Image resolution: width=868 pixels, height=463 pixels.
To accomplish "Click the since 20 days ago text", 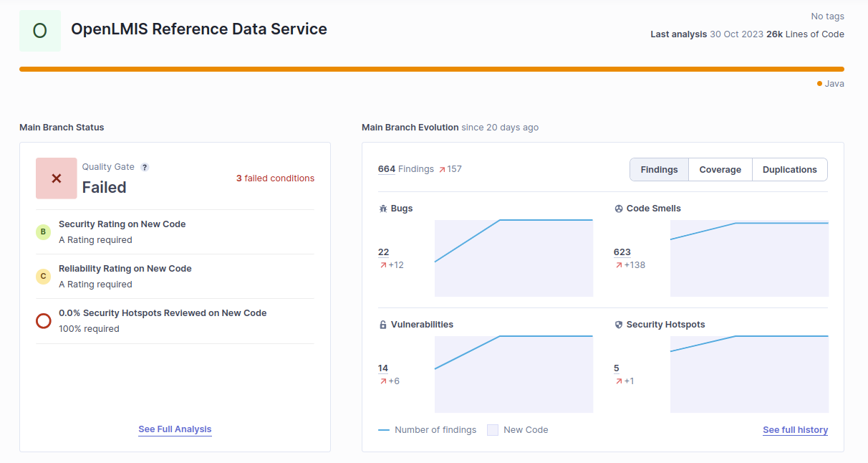I will click(x=500, y=128).
